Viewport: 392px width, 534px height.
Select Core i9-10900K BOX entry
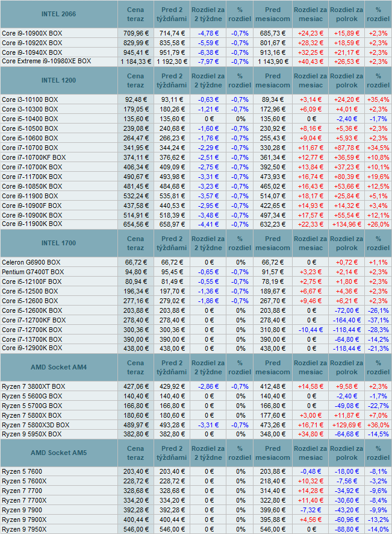[x=32, y=215]
